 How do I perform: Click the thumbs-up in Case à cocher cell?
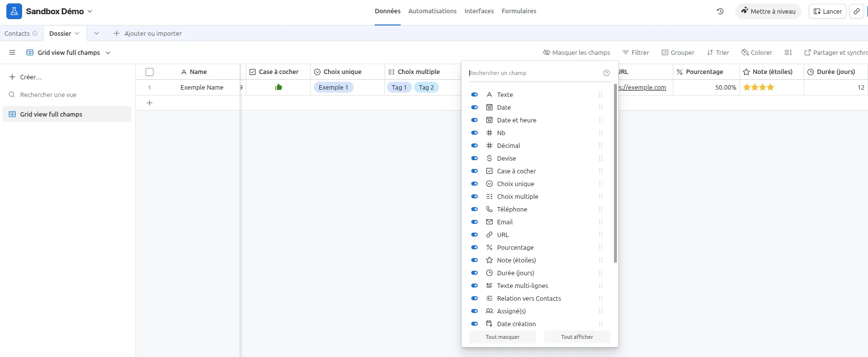pos(279,87)
